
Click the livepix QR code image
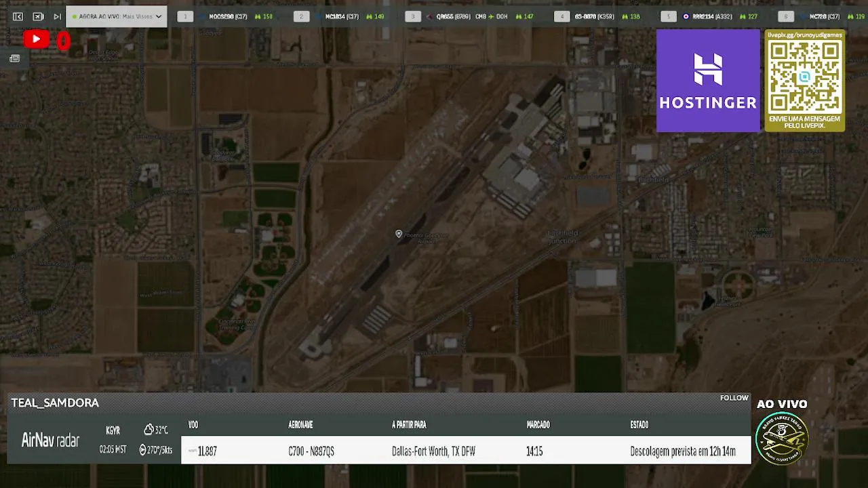804,77
